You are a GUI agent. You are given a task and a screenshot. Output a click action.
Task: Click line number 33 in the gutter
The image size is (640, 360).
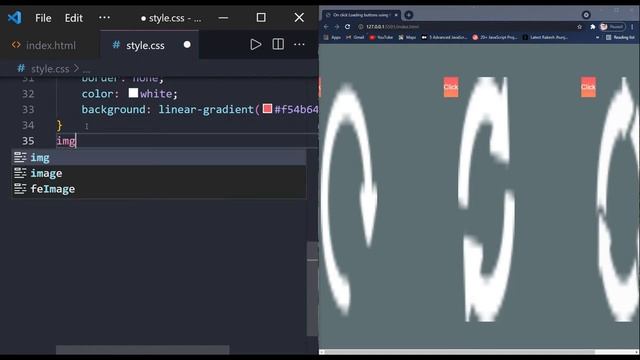point(28,109)
